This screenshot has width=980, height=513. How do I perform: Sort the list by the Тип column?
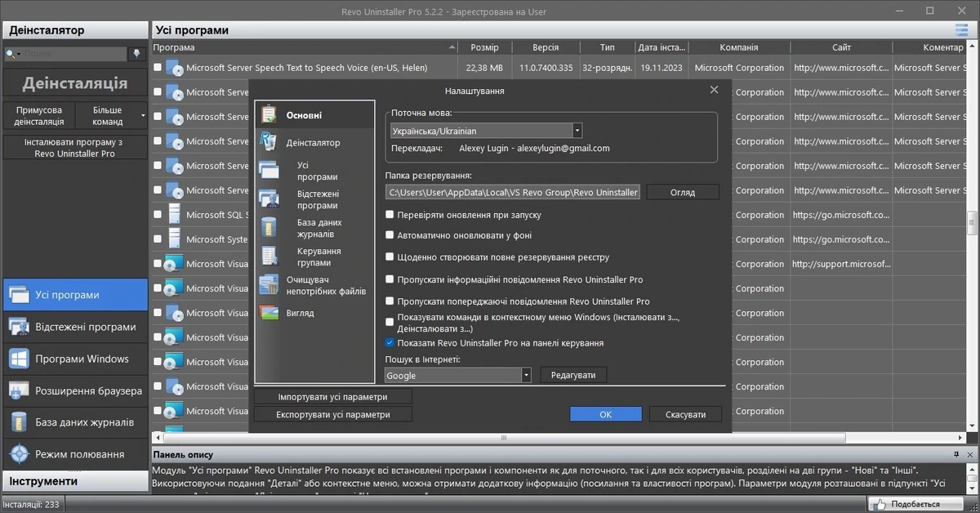(608, 47)
